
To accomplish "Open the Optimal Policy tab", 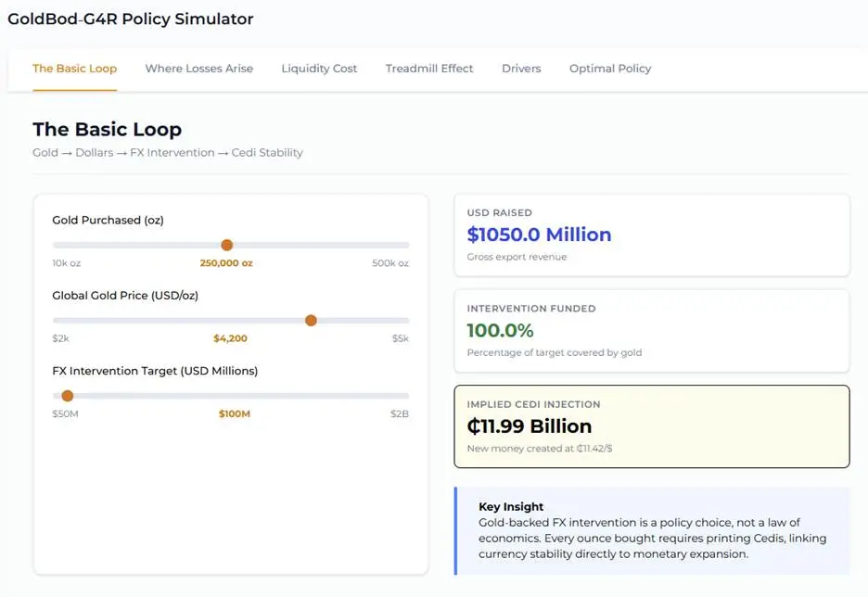I will [x=610, y=69].
